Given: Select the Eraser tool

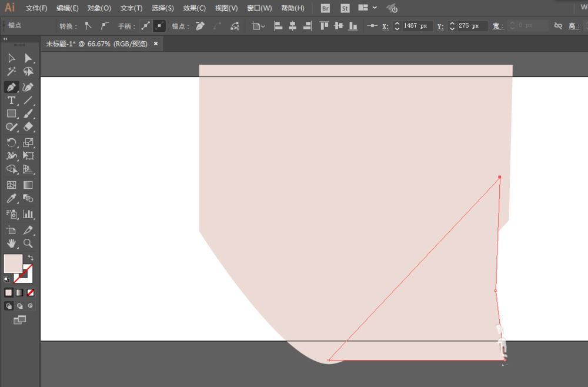Looking at the screenshot, I should tap(28, 127).
